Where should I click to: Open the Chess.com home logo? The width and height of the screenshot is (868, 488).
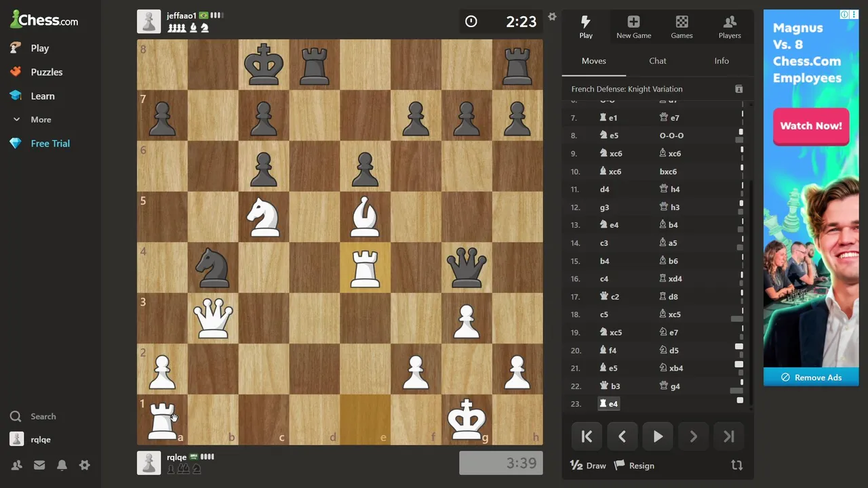coord(44,20)
